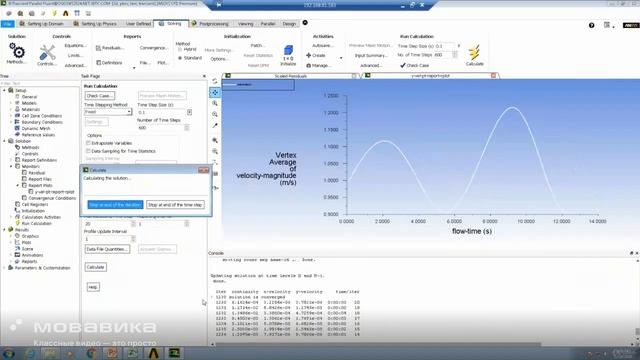Viewport: 640px width, 360px height.
Task: Expand Parameters & Customization node
Action: (x=4, y=268)
